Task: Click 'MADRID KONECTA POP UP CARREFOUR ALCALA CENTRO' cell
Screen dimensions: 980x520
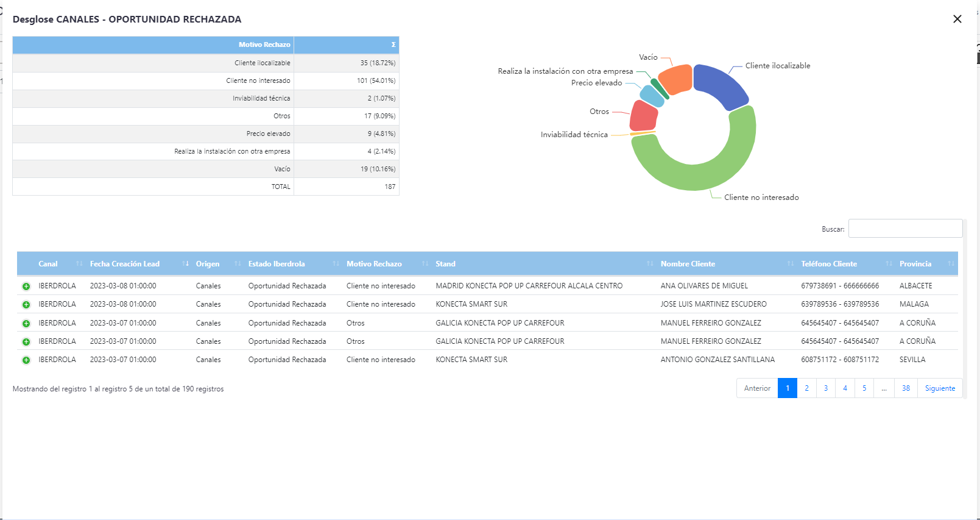Action: (x=529, y=286)
